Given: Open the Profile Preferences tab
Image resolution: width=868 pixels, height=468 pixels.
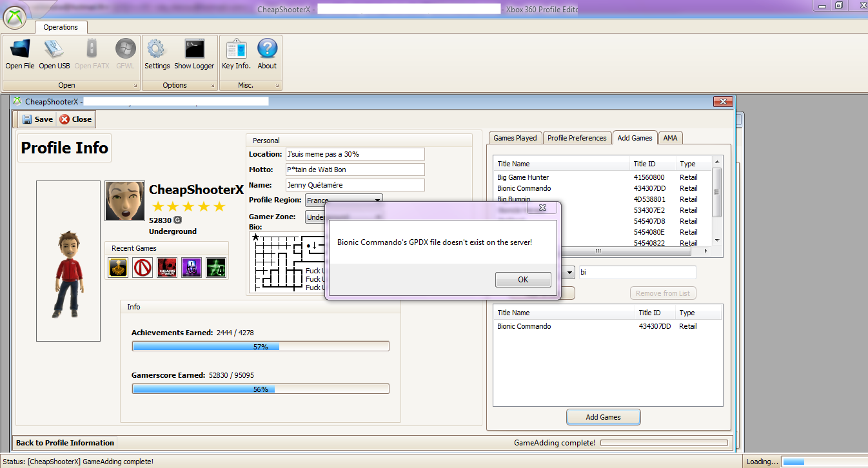Looking at the screenshot, I should click(577, 138).
